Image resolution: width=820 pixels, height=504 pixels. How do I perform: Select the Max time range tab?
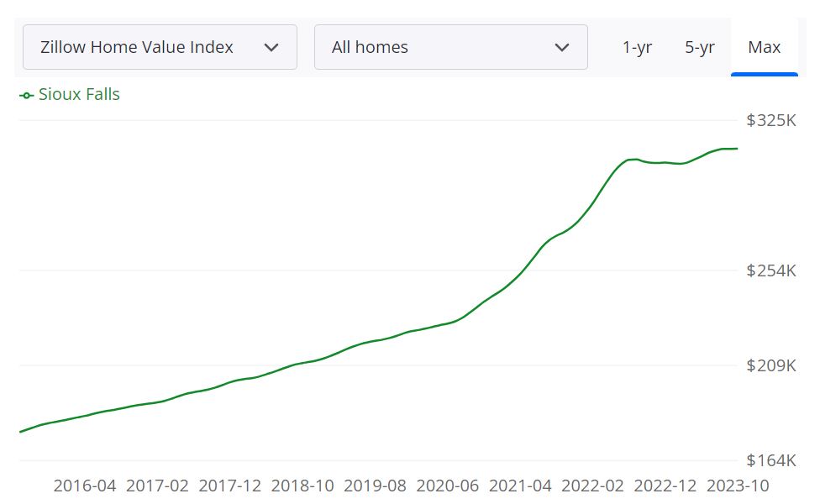click(x=763, y=47)
